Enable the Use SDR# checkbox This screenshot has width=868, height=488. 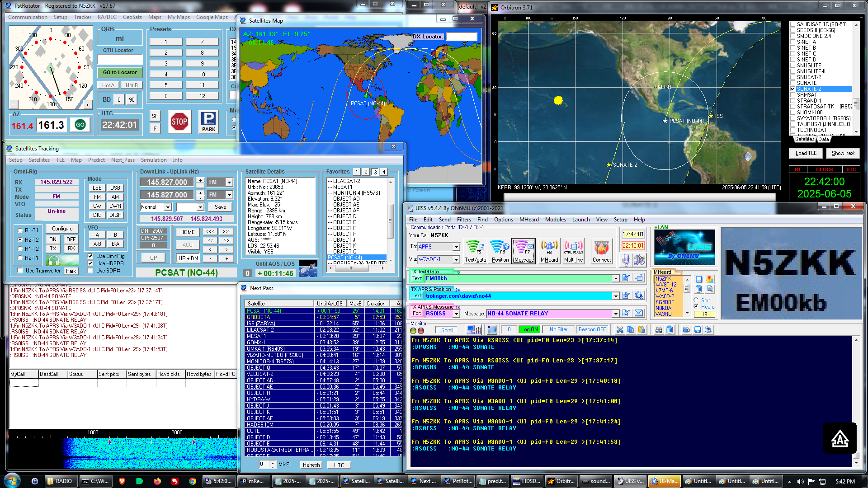pyautogui.click(x=90, y=271)
